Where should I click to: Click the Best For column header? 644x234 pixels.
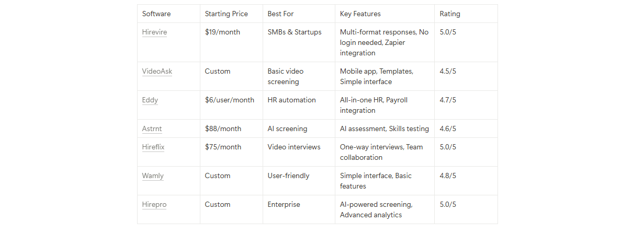280,14
